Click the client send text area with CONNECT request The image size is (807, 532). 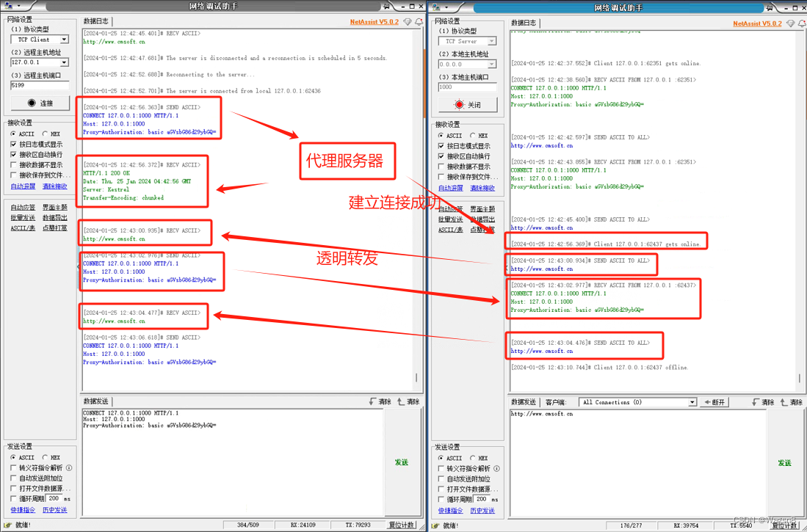[x=234, y=462]
